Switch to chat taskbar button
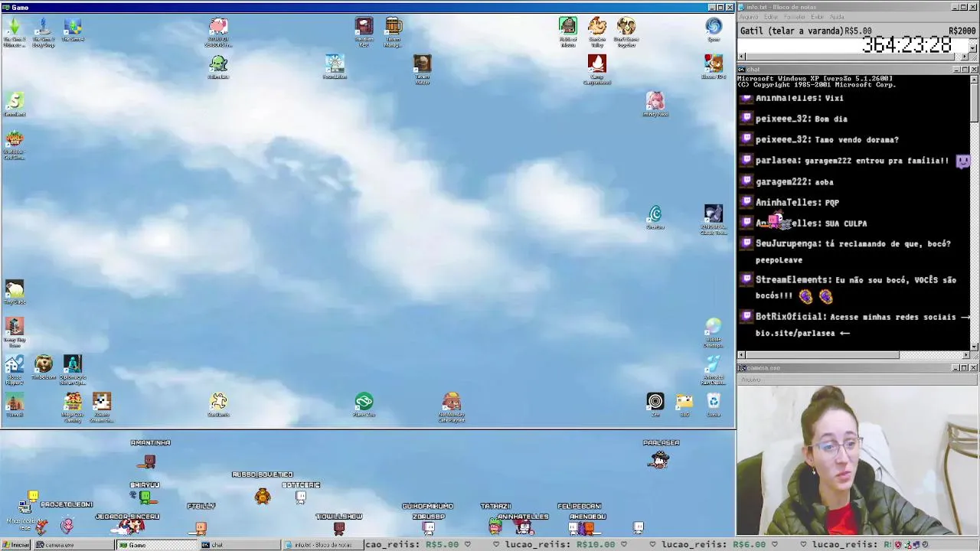This screenshot has width=980, height=551. (240, 545)
